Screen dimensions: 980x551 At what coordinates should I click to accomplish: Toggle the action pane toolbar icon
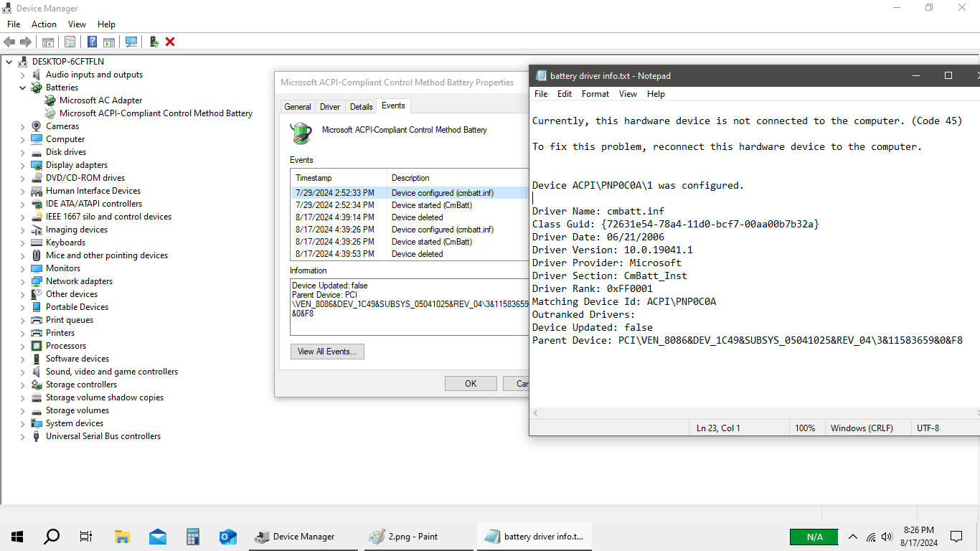(x=109, y=42)
